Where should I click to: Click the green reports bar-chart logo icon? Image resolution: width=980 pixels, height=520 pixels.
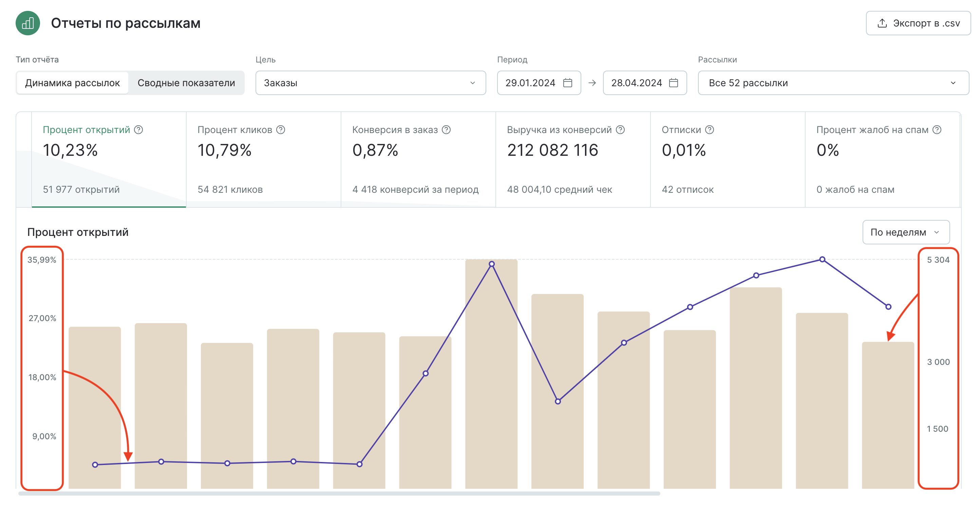28,23
